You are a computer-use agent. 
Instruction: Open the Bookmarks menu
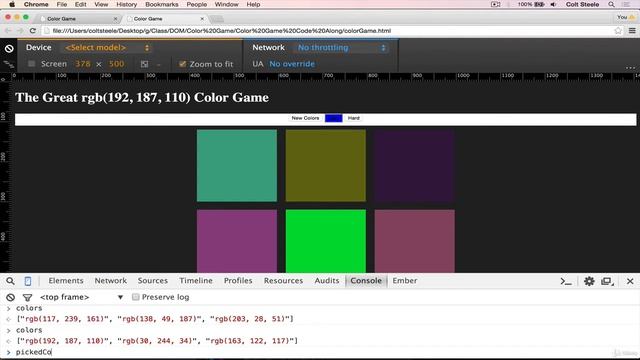[162, 4]
